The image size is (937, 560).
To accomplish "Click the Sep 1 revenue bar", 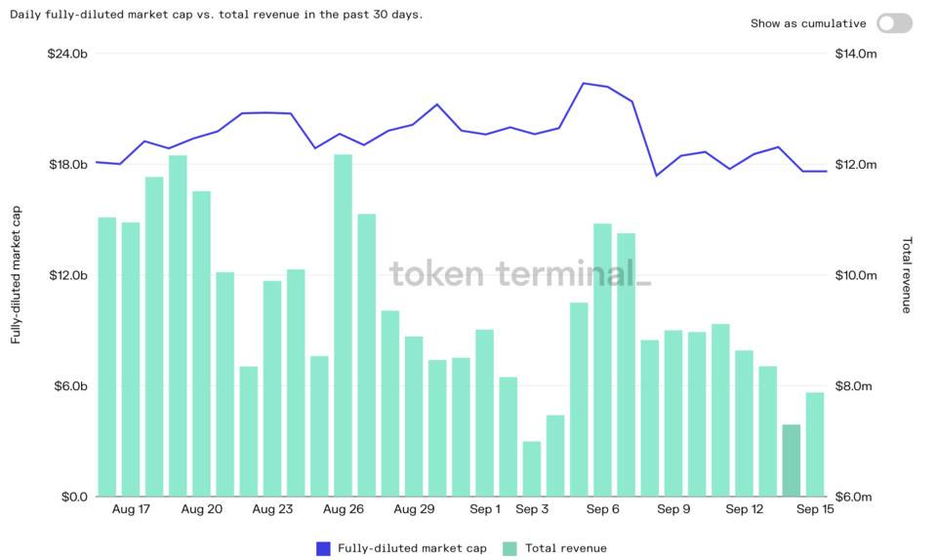I will click(x=484, y=413).
